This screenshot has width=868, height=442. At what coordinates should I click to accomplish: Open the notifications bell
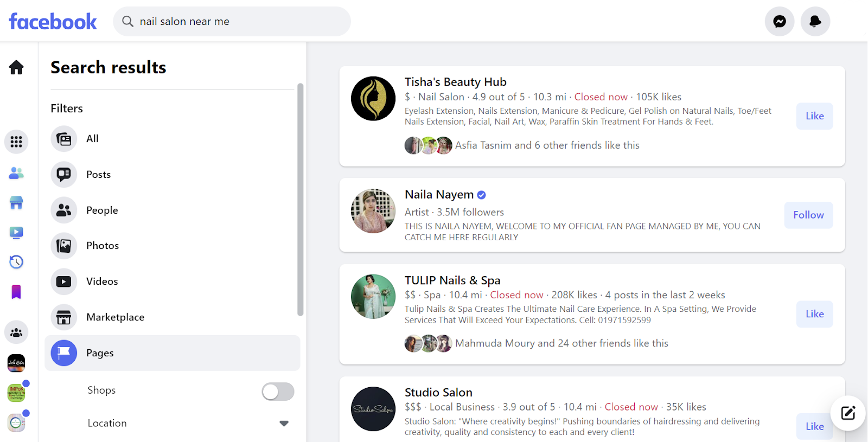[x=815, y=21]
